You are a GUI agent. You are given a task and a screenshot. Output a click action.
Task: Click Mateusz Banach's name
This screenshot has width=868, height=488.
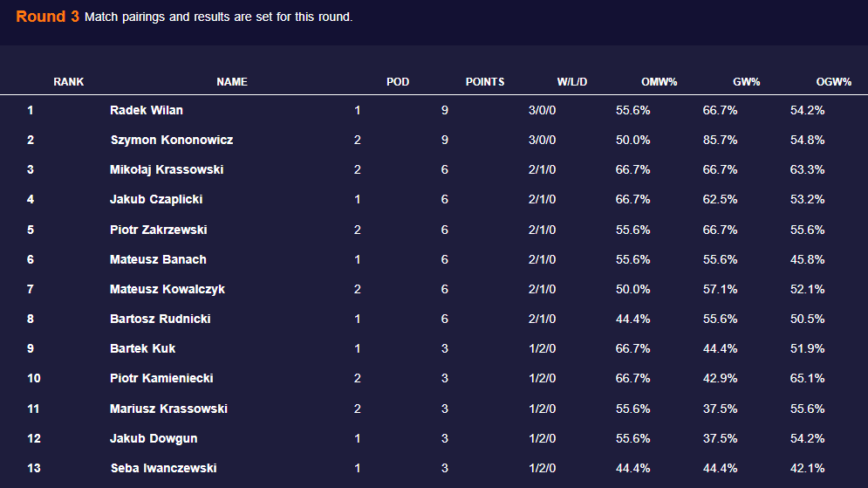[x=158, y=260]
